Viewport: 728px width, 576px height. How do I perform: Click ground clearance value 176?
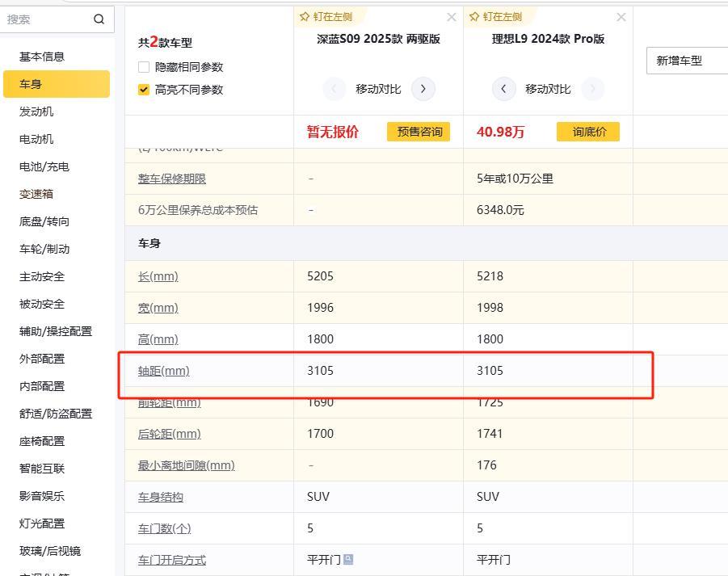pos(486,465)
